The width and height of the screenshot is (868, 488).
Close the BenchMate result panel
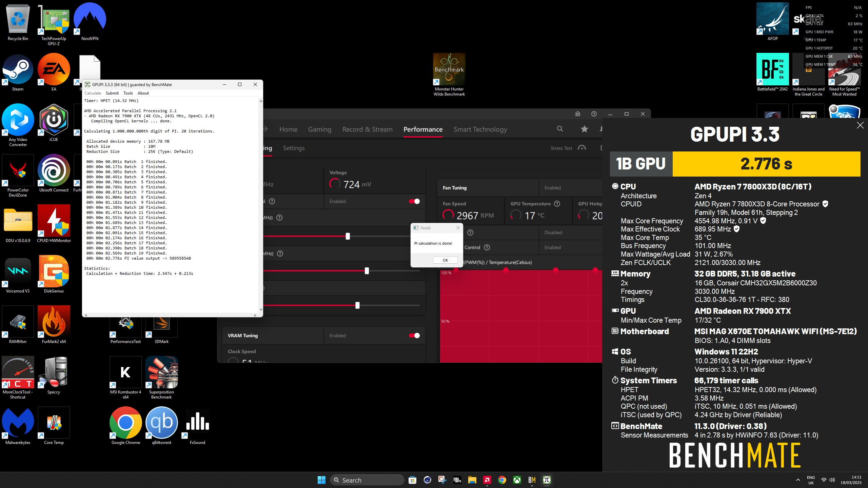point(860,125)
